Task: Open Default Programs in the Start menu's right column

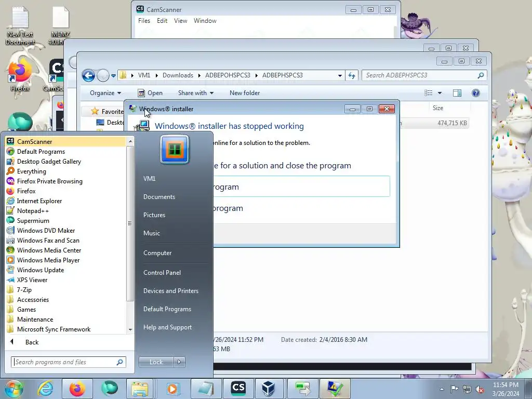Action: (167, 309)
